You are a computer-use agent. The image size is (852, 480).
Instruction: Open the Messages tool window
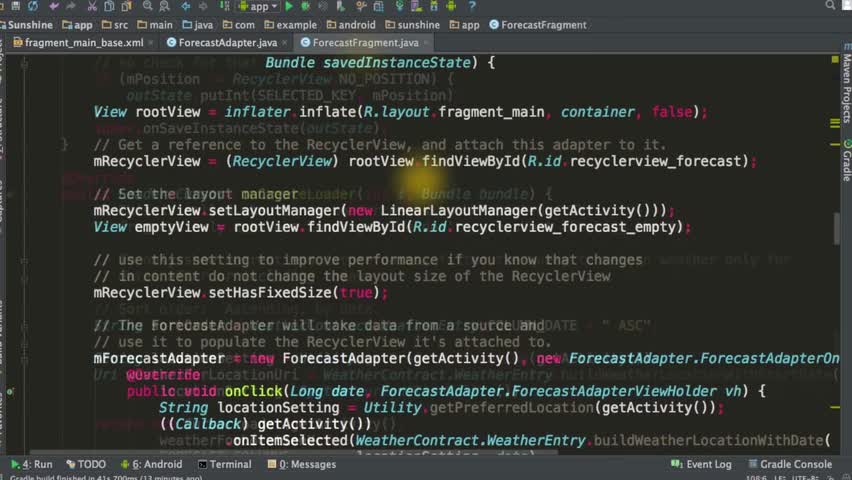pyautogui.click(x=302, y=464)
